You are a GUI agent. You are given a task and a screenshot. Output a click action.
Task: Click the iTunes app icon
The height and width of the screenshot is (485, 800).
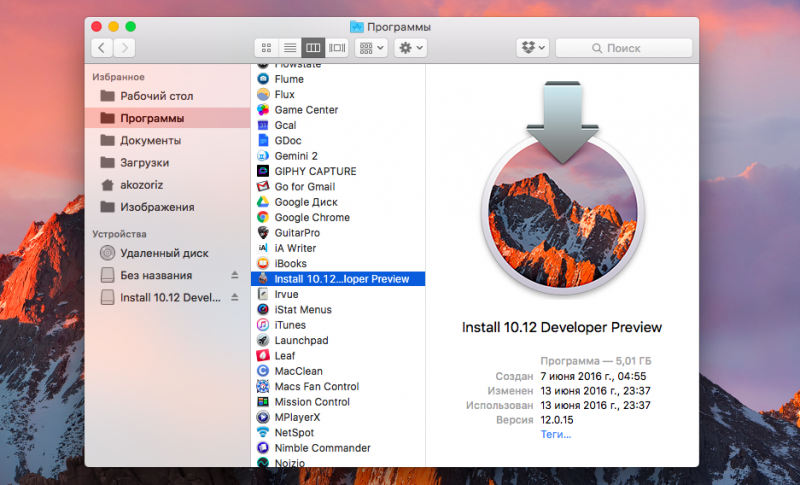(262, 325)
